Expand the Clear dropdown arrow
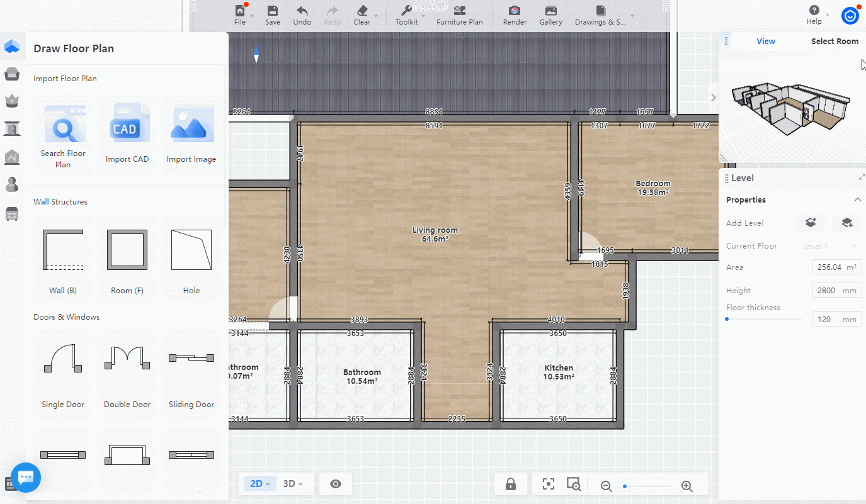Screen dimensions: 866x504 pyautogui.click(x=376, y=16)
